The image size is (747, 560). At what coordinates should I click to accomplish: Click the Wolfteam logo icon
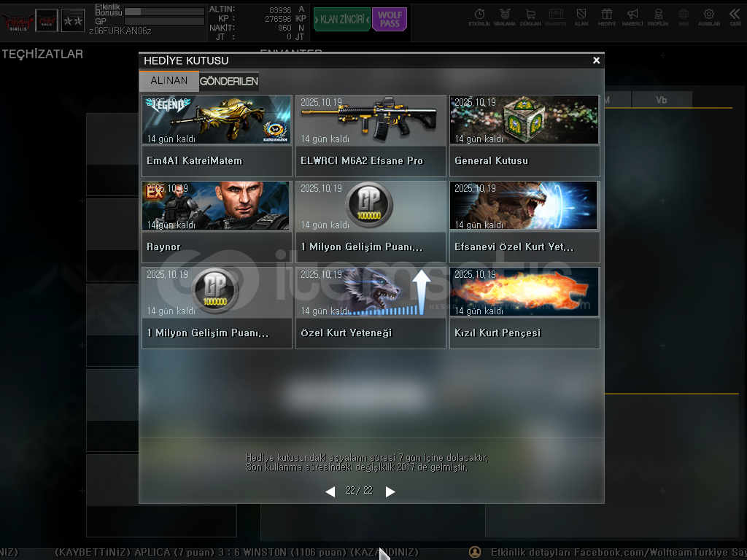click(18, 21)
